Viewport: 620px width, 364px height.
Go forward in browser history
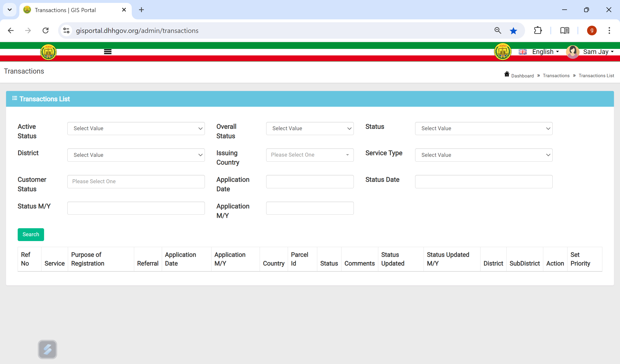click(28, 30)
